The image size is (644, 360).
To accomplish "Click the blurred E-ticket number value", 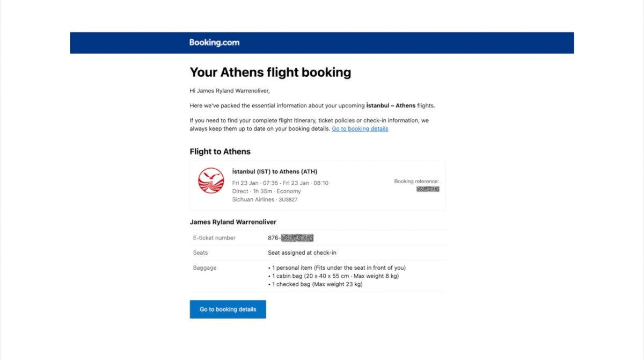I will 297,238.
